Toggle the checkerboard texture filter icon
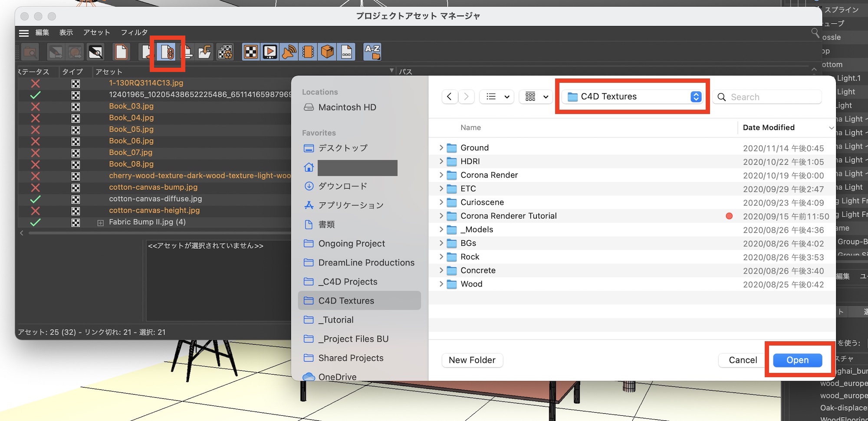The image size is (868, 421). [x=250, y=52]
